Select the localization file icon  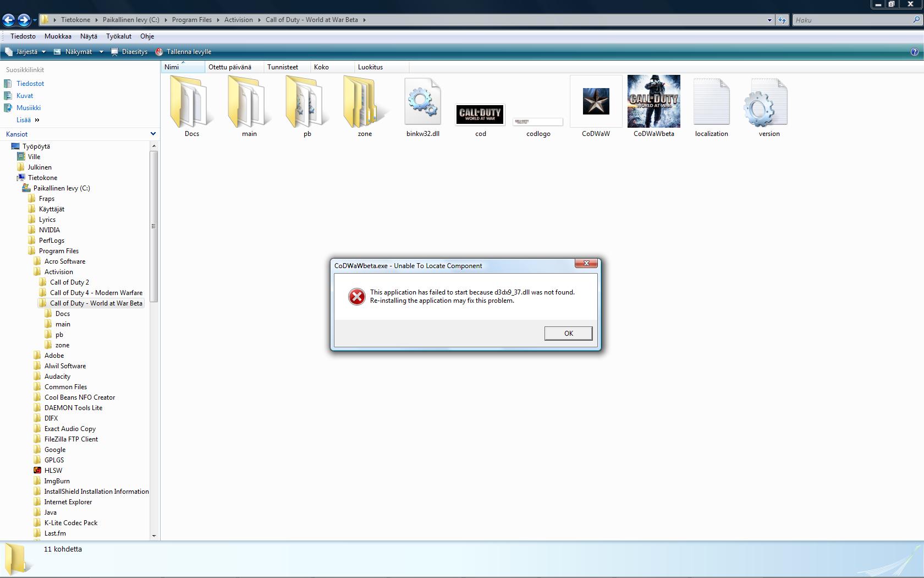coord(711,102)
